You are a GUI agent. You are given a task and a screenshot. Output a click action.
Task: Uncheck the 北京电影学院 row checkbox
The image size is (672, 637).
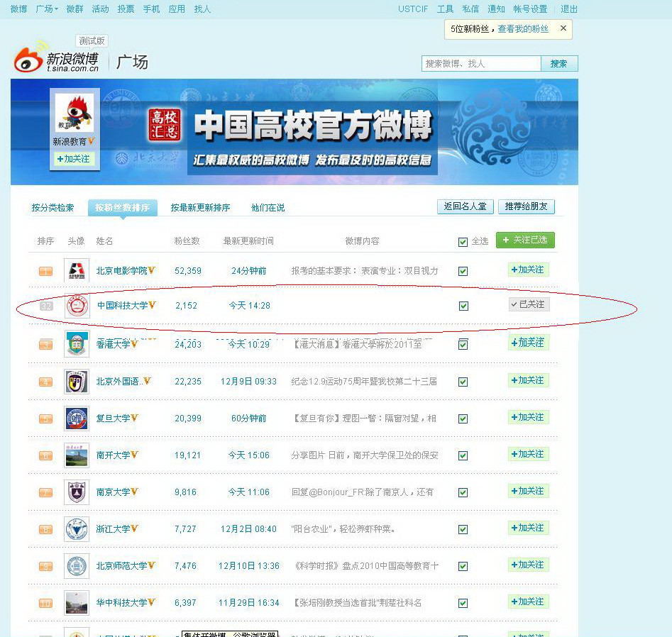click(x=463, y=271)
